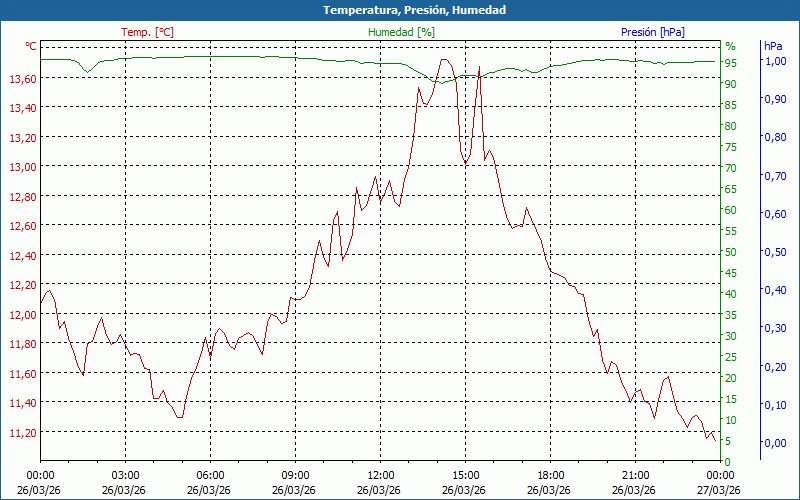Select the 09:00 time axis label
The image size is (800, 500).
click(x=295, y=475)
